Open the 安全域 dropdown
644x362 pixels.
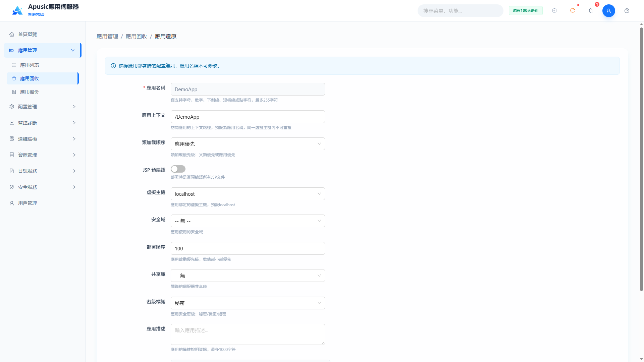(x=248, y=221)
